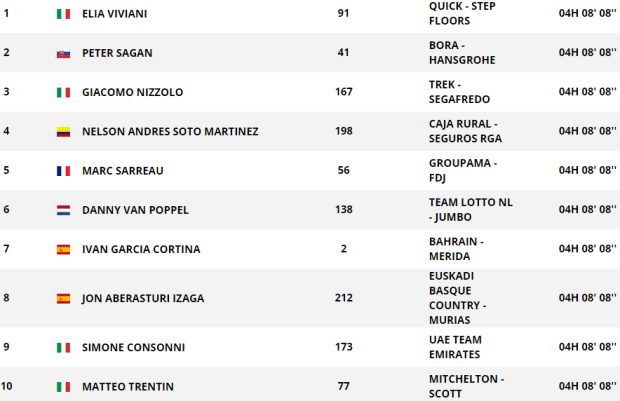Click the Italian flag beside Giacomo Nizzolo

click(63, 92)
